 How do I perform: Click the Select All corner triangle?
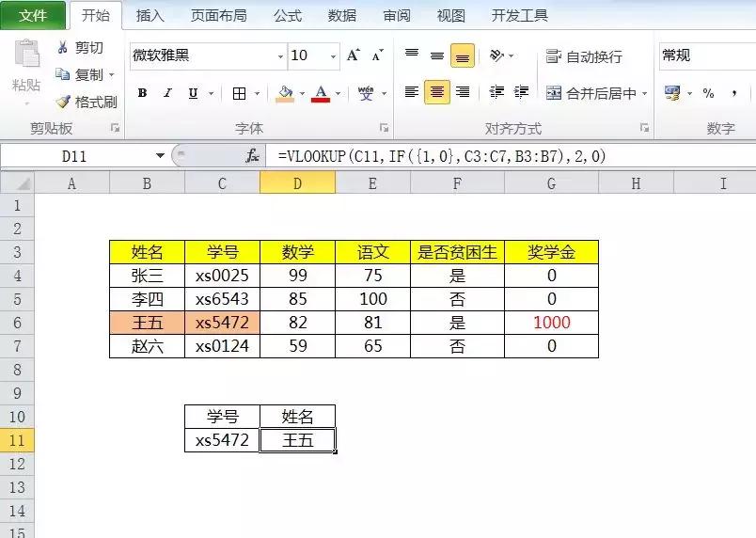(x=17, y=183)
